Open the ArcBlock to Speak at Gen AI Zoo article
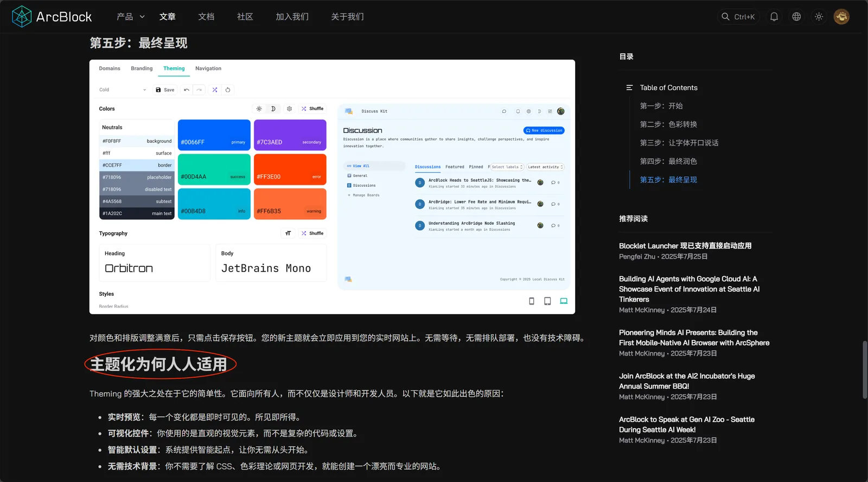The width and height of the screenshot is (868, 482). tap(687, 424)
